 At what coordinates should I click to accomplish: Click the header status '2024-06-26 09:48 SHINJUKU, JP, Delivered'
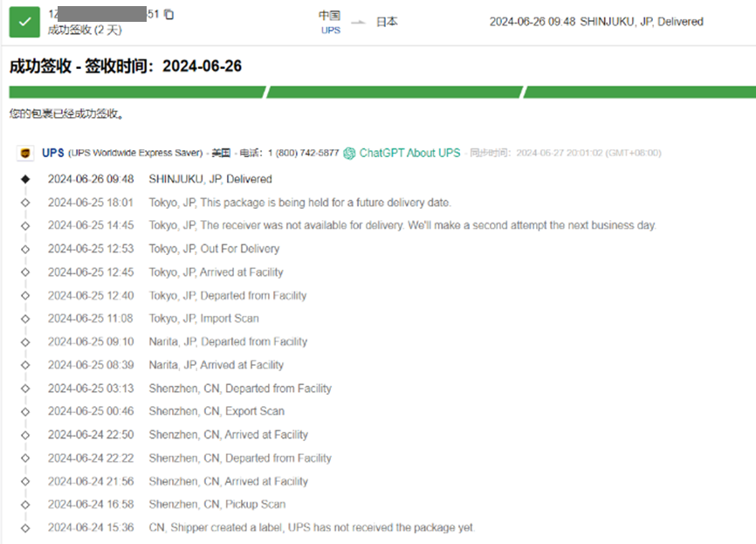pyautogui.click(x=596, y=22)
